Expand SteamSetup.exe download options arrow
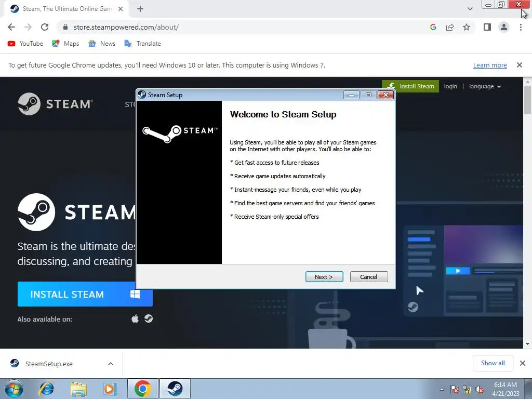 [111, 364]
